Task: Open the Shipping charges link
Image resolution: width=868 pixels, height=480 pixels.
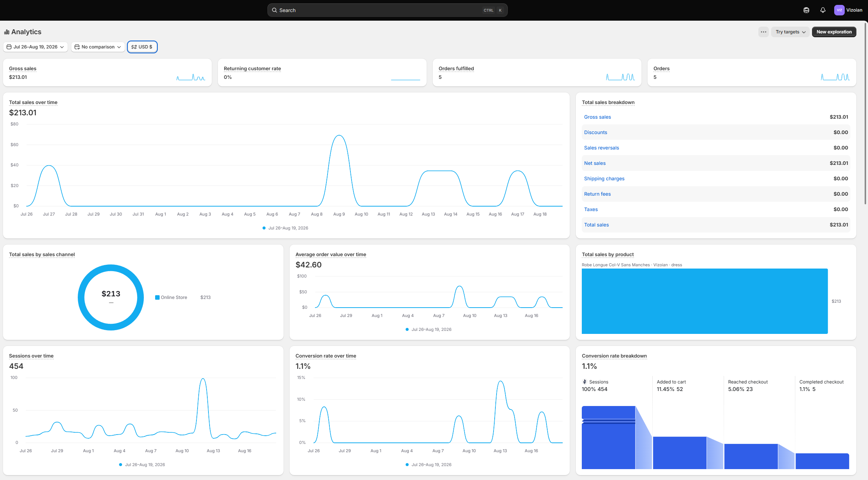Action: pyautogui.click(x=604, y=178)
